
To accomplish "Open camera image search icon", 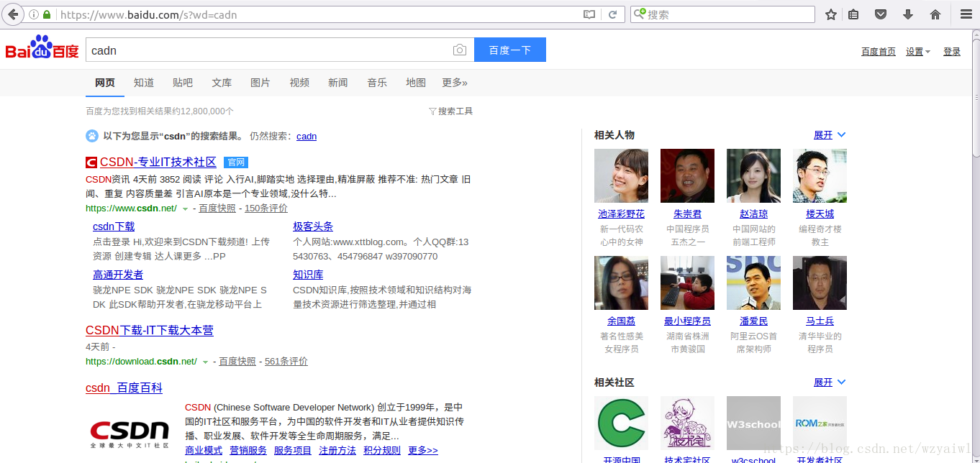I will point(460,50).
